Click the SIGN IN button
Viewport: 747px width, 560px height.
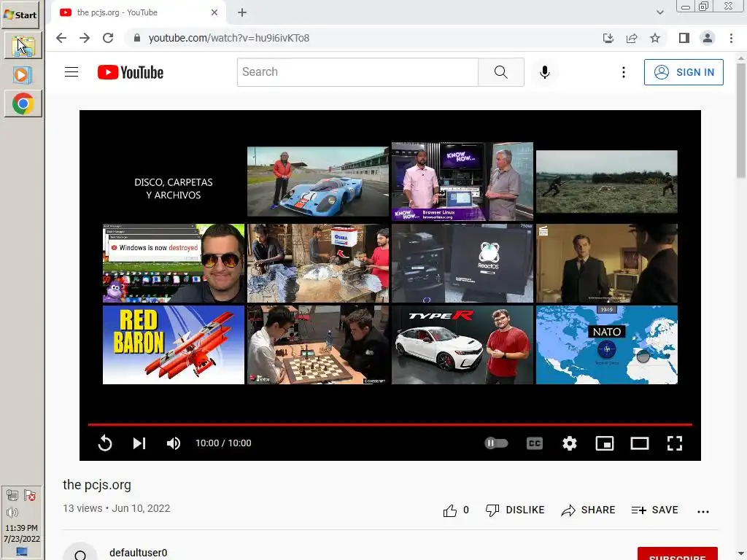tap(683, 72)
